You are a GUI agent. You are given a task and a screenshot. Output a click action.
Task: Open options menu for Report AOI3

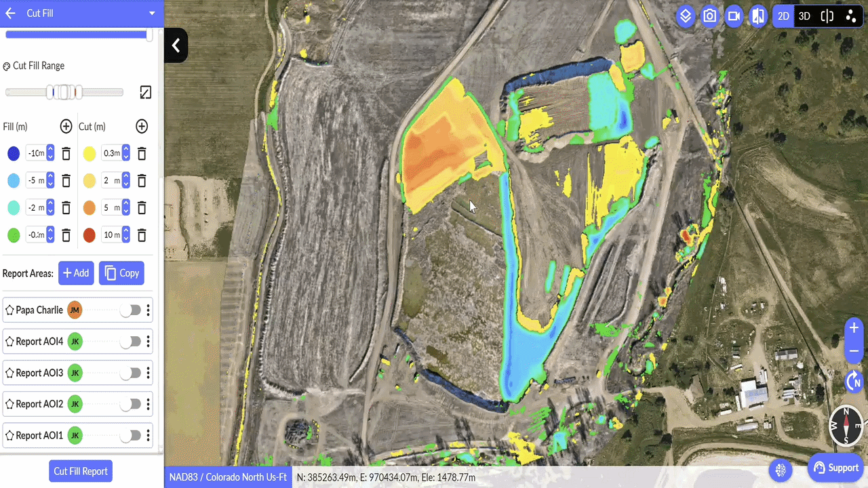point(149,373)
